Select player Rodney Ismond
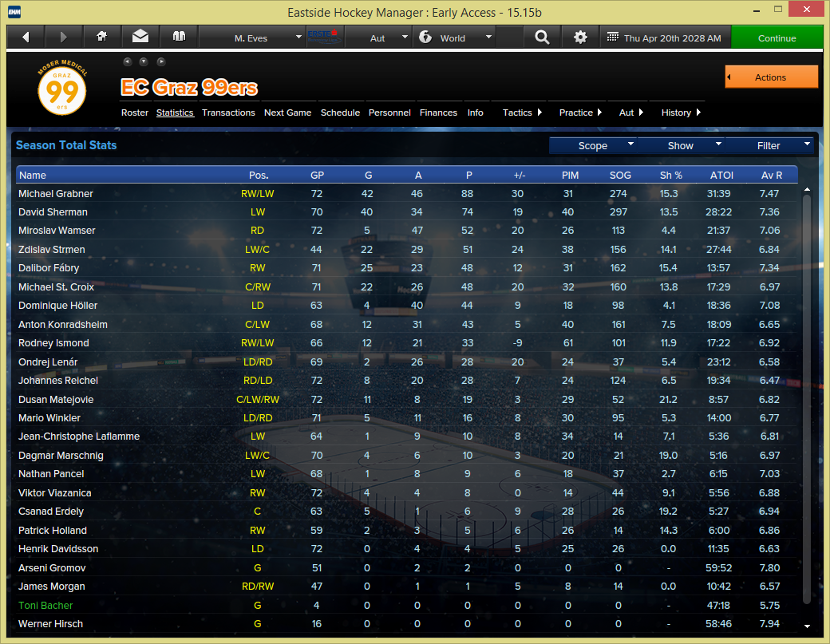 [53, 343]
